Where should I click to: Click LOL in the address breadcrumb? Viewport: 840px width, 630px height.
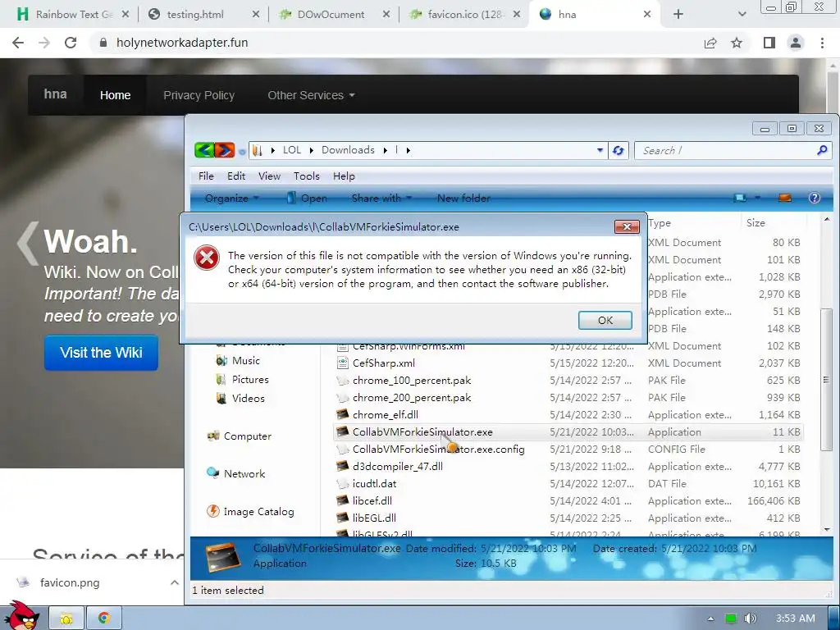292,150
